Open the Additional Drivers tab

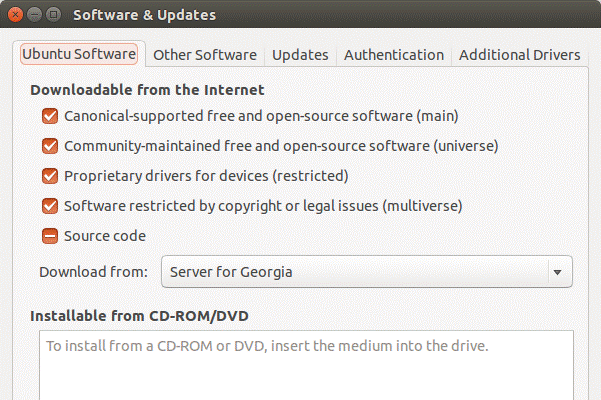point(520,55)
